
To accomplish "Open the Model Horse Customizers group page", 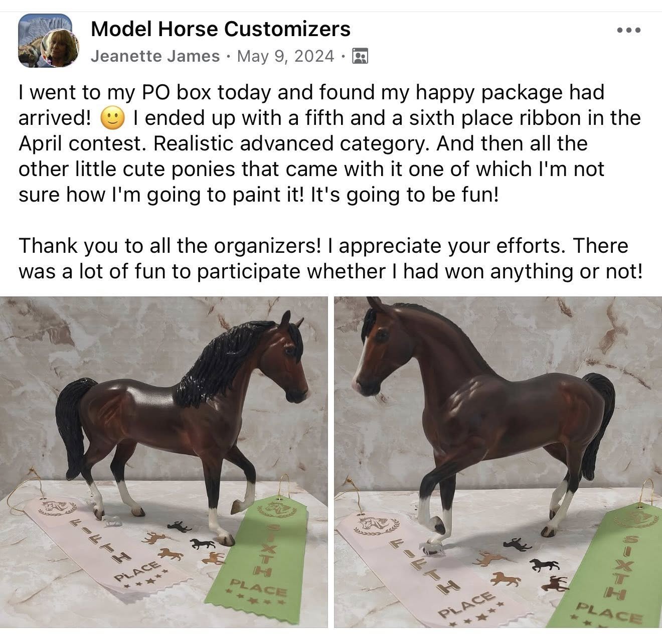I will [221, 29].
